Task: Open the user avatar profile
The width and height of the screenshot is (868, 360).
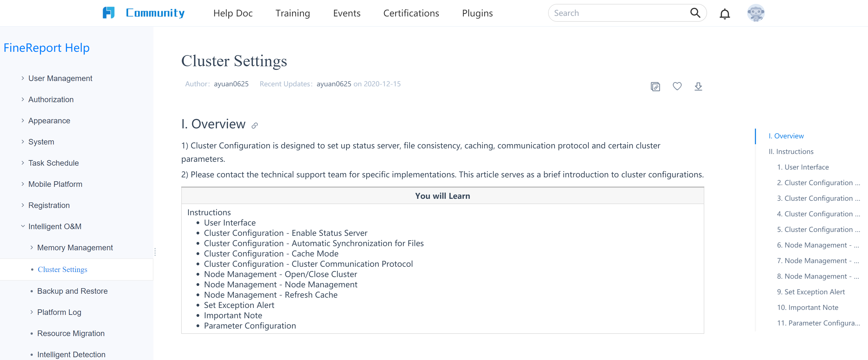Action: (755, 13)
